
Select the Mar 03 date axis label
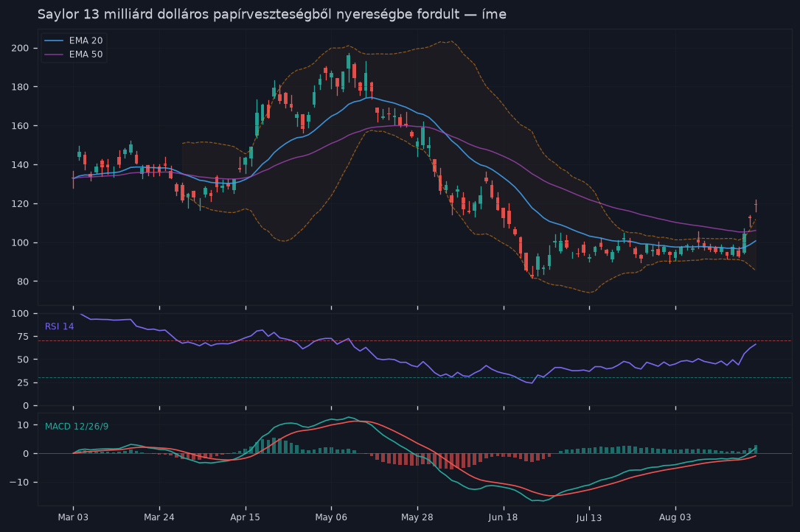(x=73, y=517)
